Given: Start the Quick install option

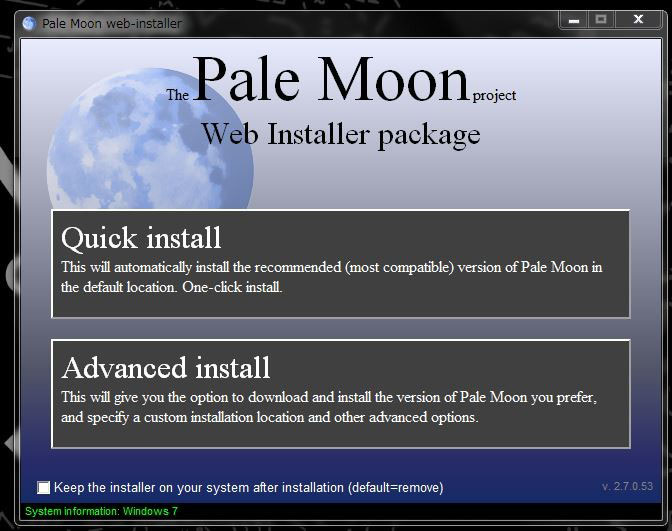Looking at the screenshot, I should tap(341, 264).
